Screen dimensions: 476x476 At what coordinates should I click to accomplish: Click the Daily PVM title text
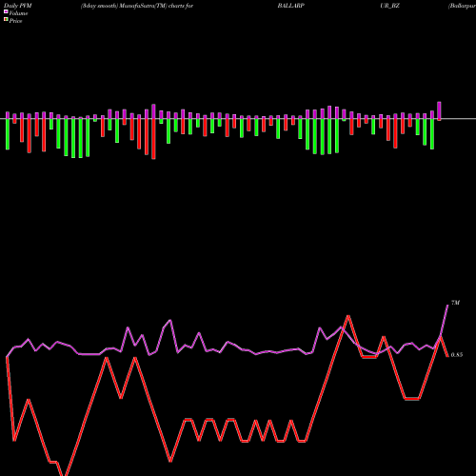tap(18, 6)
